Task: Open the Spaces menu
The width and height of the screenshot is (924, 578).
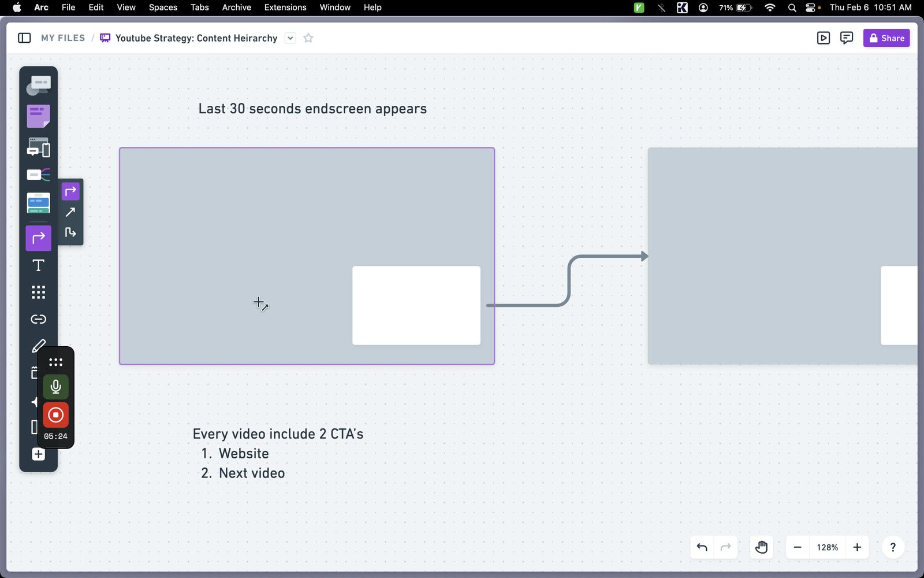Action: [x=163, y=8]
